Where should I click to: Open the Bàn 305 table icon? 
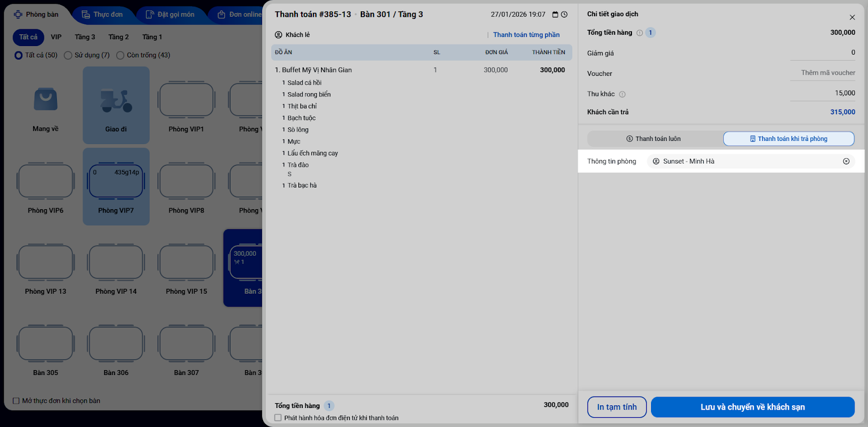tap(46, 344)
